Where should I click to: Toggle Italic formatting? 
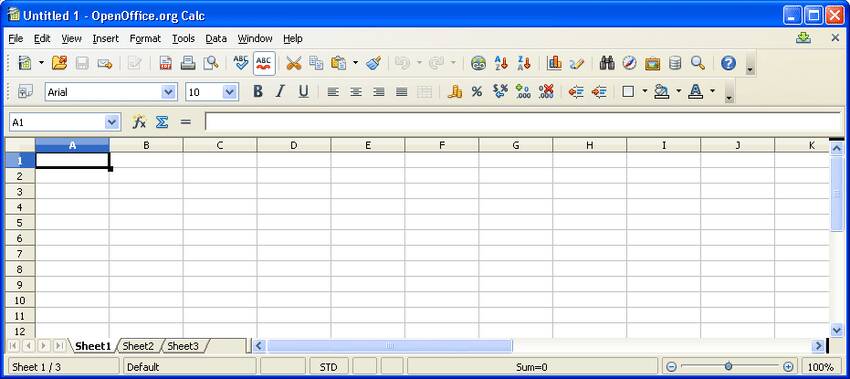280,92
